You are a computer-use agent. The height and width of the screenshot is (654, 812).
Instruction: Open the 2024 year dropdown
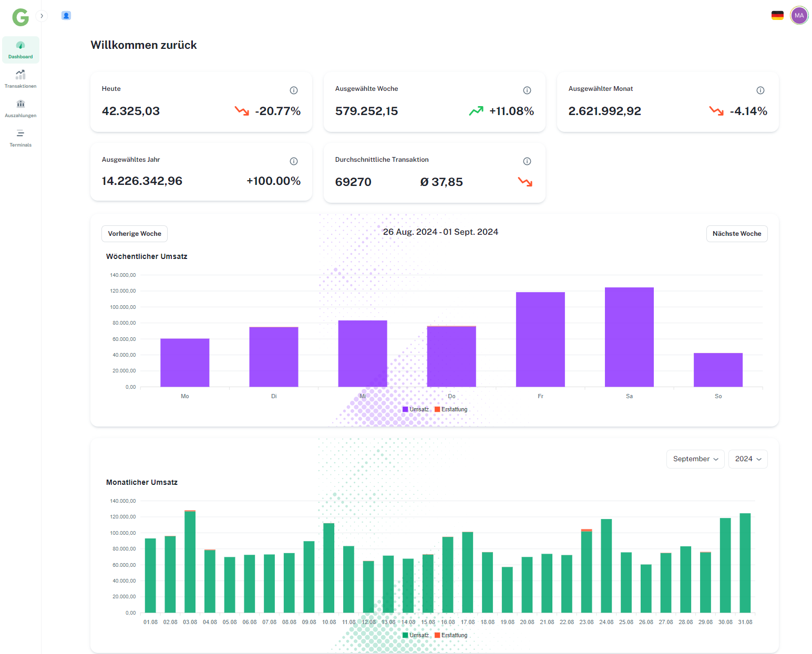pos(748,459)
